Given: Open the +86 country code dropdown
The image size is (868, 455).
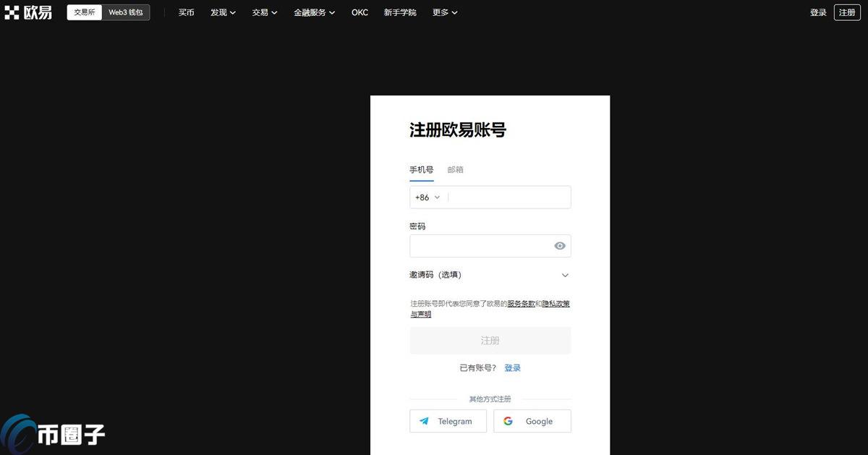Looking at the screenshot, I should tap(427, 197).
